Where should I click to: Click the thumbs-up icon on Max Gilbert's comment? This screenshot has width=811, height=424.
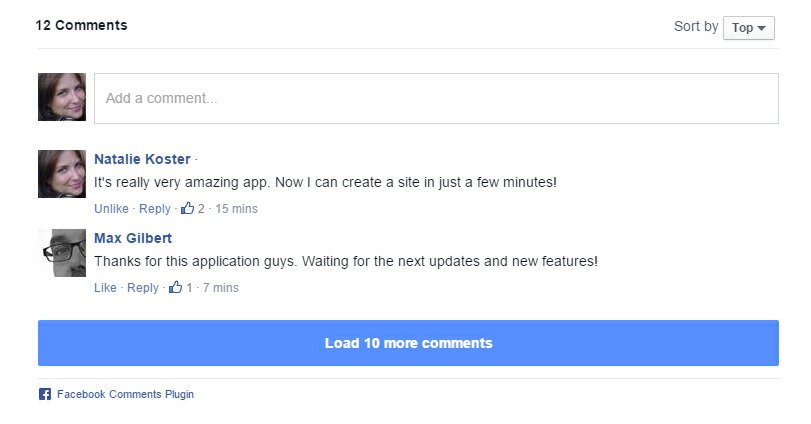click(x=175, y=287)
